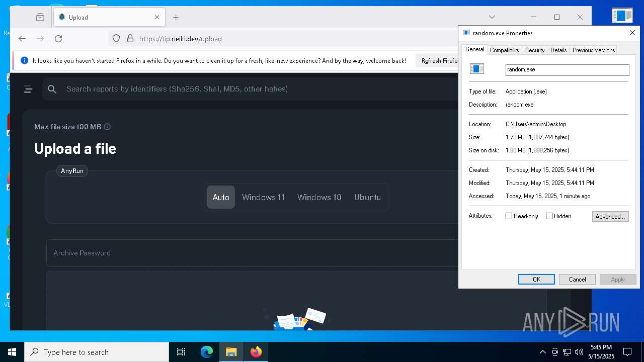The width and height of the screenshot is (644, 362).
Task: Click the random.exe file icon in Properties
Action: coord(476,69)
